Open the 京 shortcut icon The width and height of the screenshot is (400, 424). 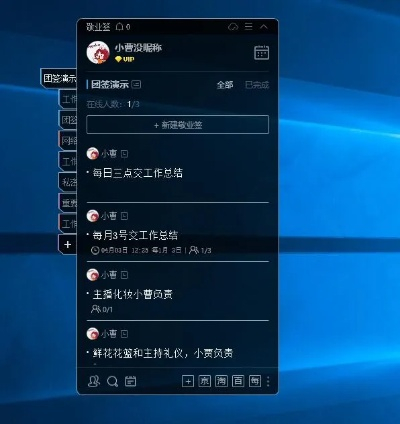click(x=205, y=381)
